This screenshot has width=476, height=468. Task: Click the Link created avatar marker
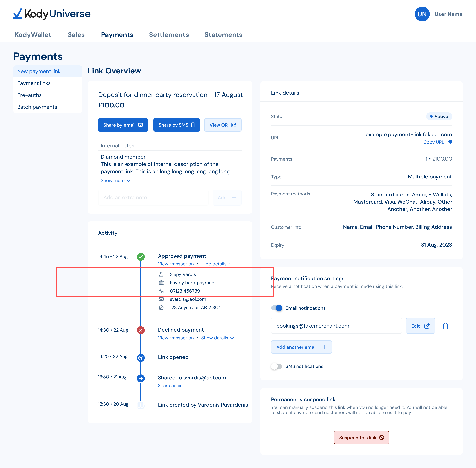pos(141,405)
